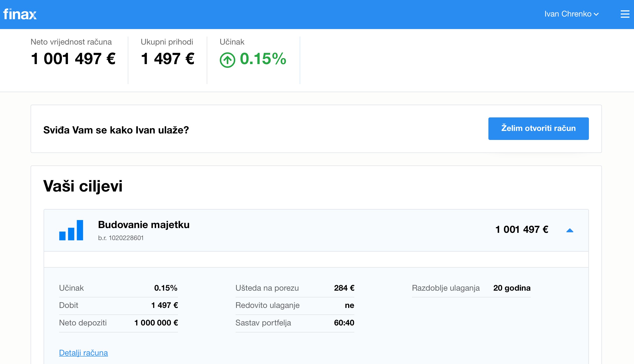The image size is (634, 364).
Task: Click the Neto depoziti 1 000 000 € row
Action: click(118, 323)
